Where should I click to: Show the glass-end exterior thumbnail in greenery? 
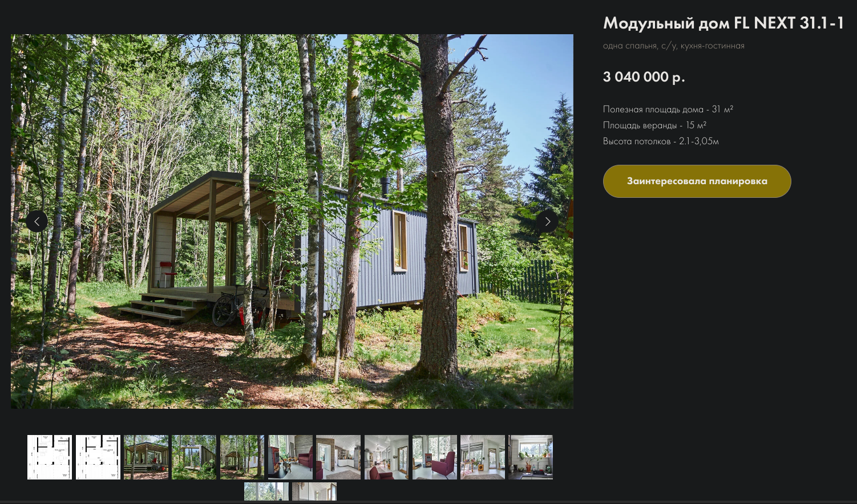pos(194,457)
